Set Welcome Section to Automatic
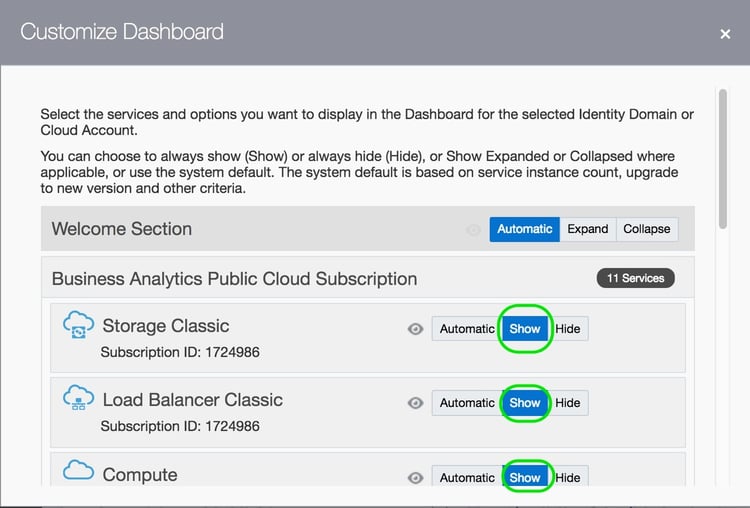750x508 pixels. pyautogui.click(x=525, y=229)
